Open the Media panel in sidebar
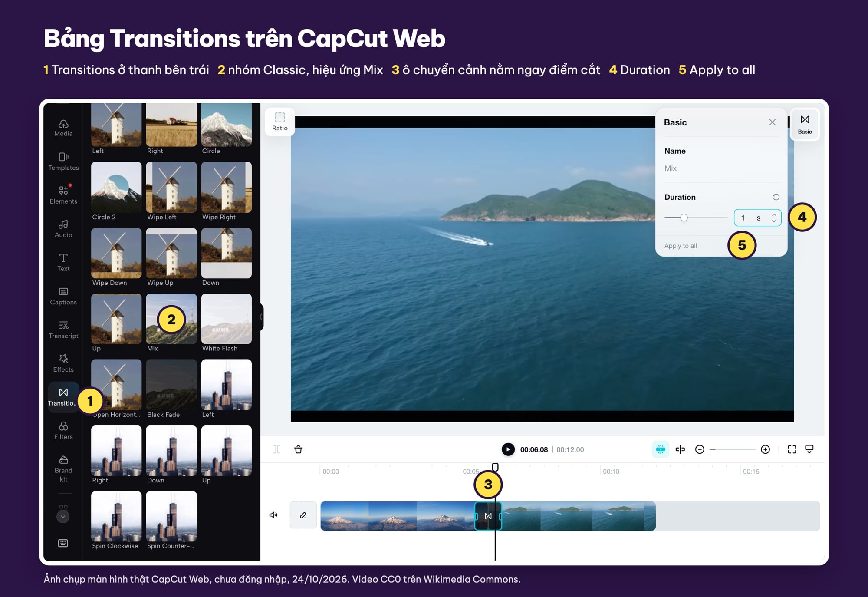Viewport: 868px width, 597px height. [x=63, y=128]
